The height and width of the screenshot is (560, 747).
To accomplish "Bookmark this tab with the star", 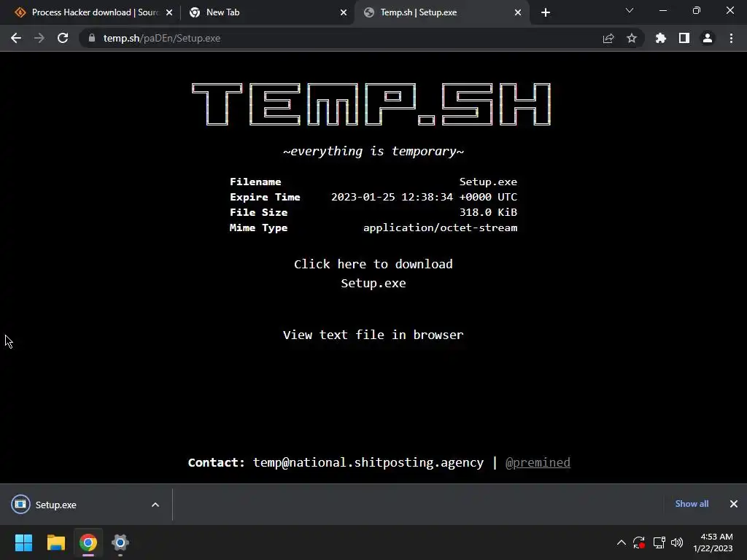I will [632, 38].
